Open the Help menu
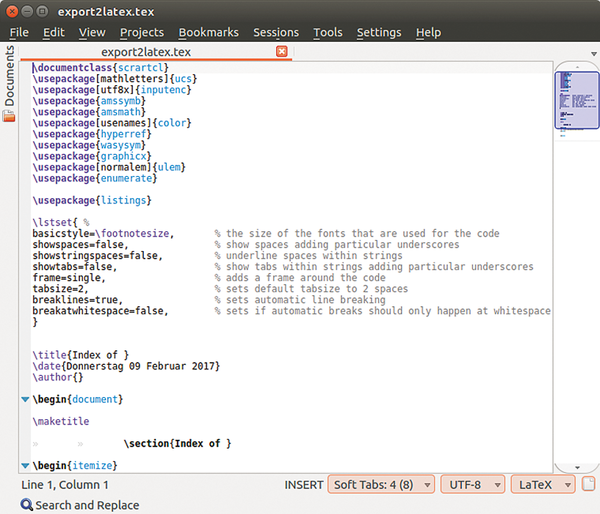 click(429, 33)
